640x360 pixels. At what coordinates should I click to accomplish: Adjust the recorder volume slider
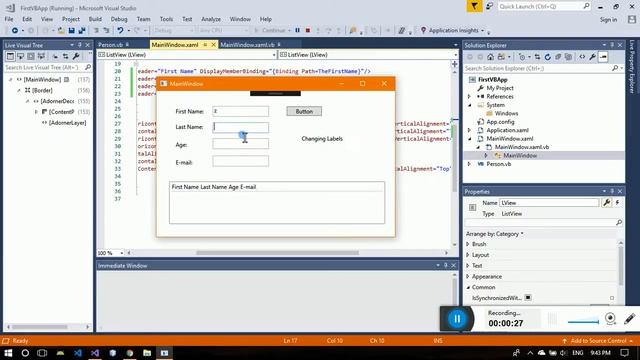[x=583, y=322]
